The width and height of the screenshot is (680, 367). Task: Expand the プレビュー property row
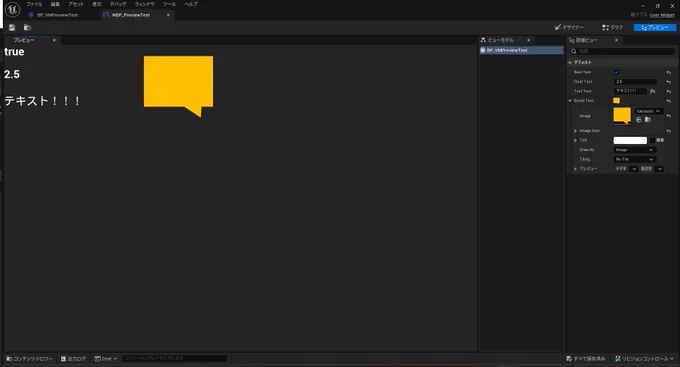click(x=575, y=169)
